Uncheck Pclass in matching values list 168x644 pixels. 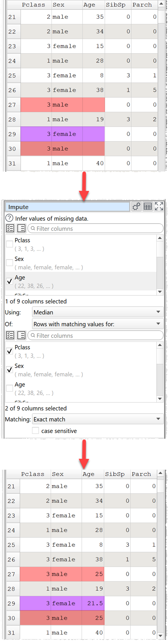[10, 351]
